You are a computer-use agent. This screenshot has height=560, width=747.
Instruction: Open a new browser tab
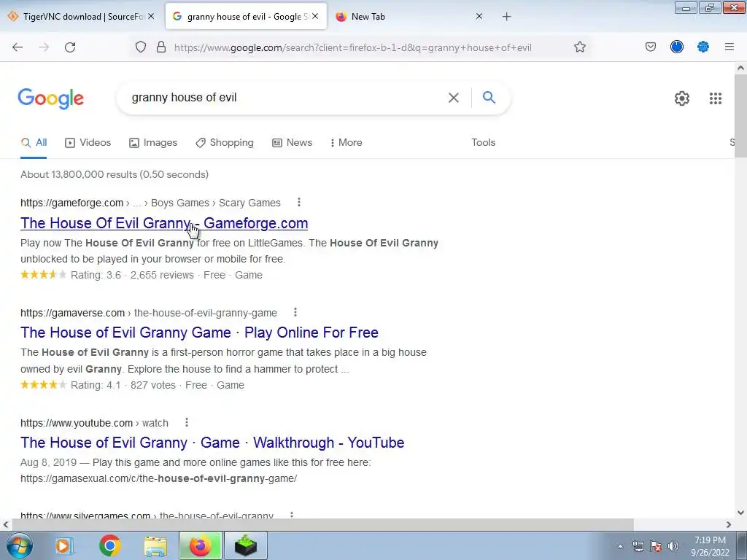(x=506, y=17)
